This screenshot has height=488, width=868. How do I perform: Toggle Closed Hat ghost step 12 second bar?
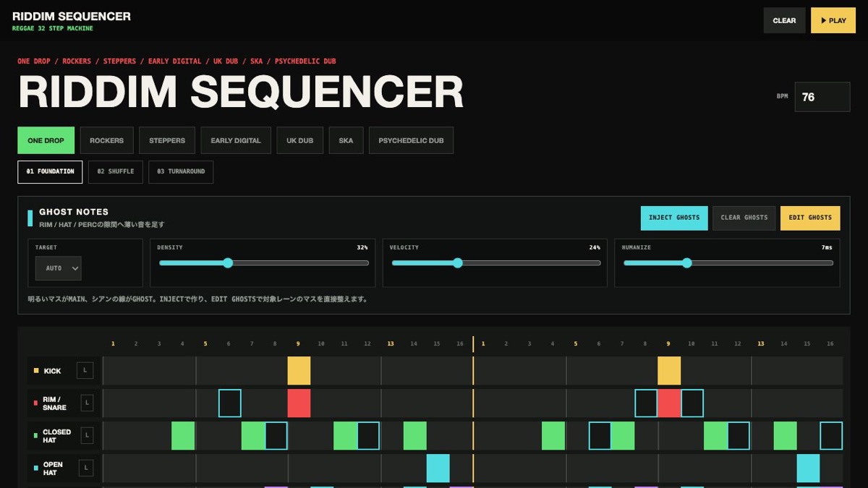pyautogui.click(x=739, y=436)
